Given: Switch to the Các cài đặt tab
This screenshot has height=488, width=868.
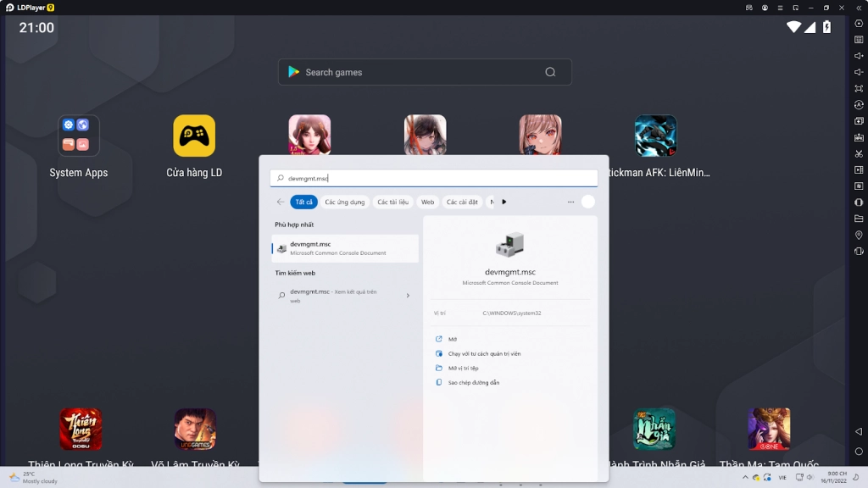Looking at the screenshot, I should pyautogui.click(x=462, y=202).
